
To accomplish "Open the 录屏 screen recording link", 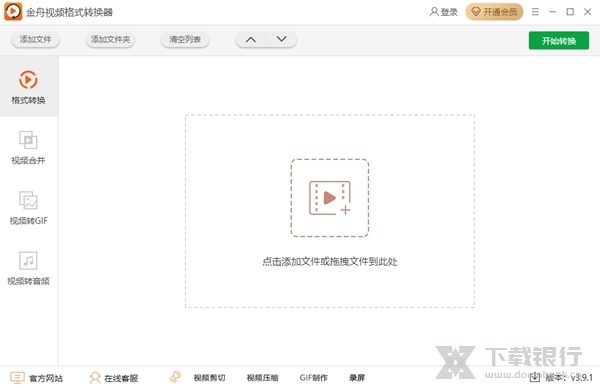I will tap(357, 378).
